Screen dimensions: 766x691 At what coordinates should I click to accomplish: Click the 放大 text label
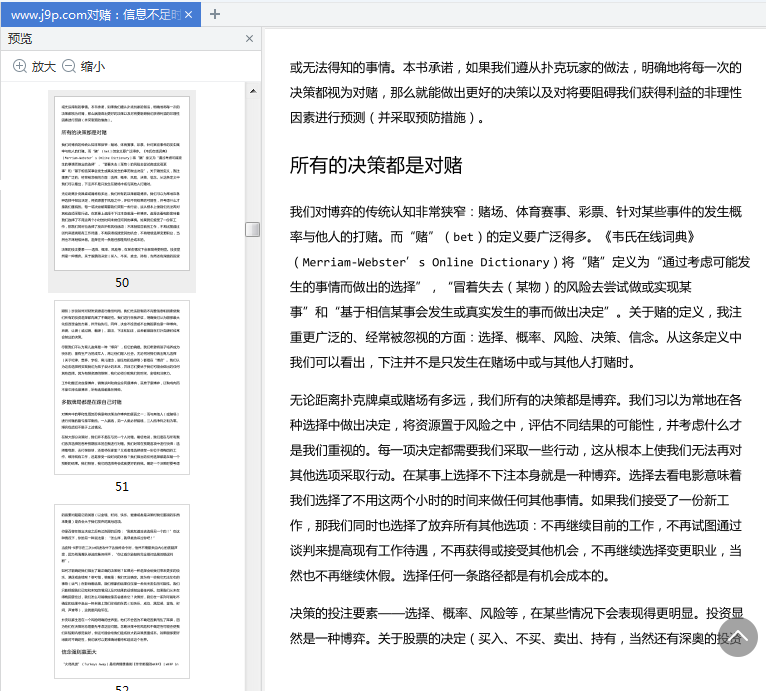click(x=44, y=66)
